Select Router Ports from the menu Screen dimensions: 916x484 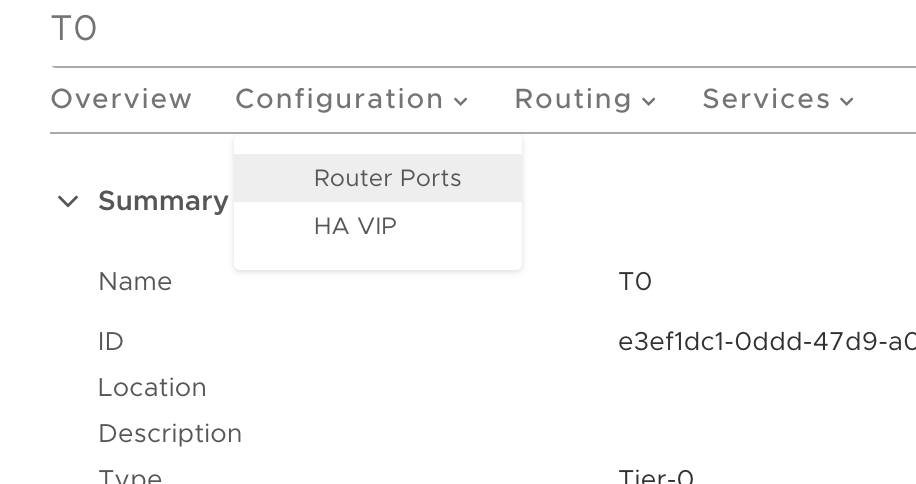(x=387, y=178)
